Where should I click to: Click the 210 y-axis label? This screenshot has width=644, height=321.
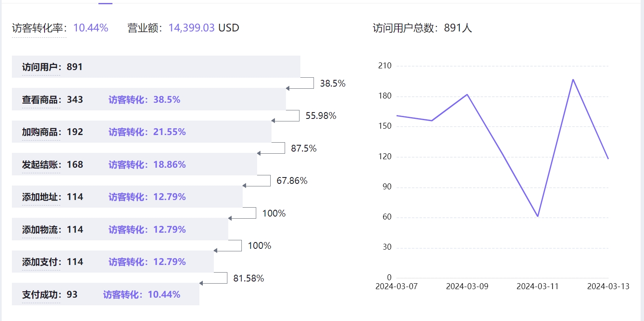385,66
